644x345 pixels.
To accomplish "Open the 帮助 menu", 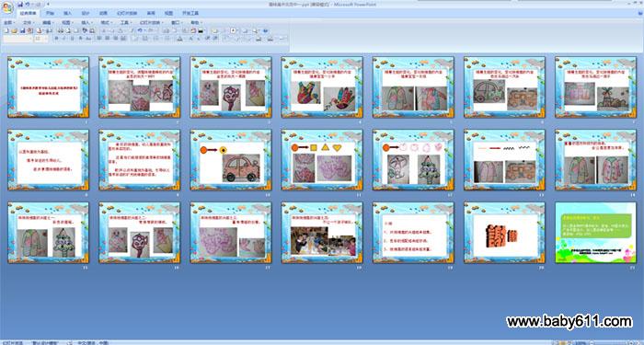I will [196, 23].
